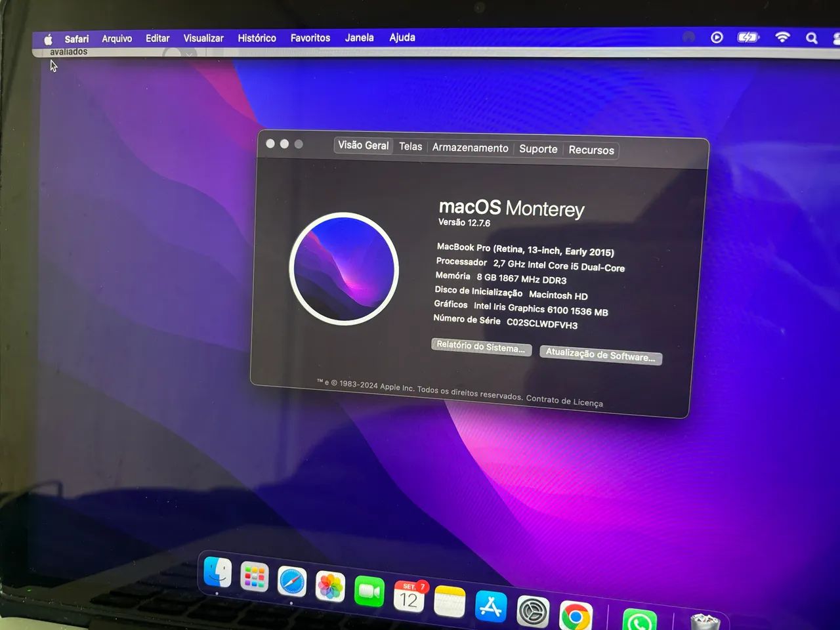Show the Recursos tab
Image resolution: width=840 pixels, height=630 pixels.
tap(591, 150)
